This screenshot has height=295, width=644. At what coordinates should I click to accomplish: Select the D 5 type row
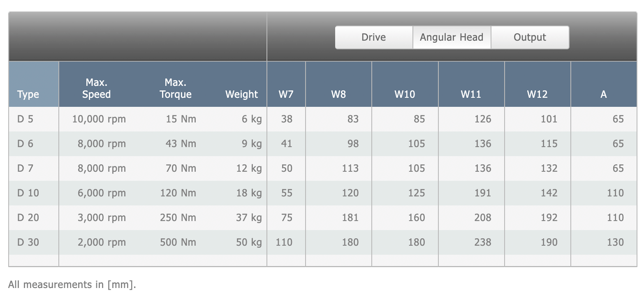click(323, 119)
